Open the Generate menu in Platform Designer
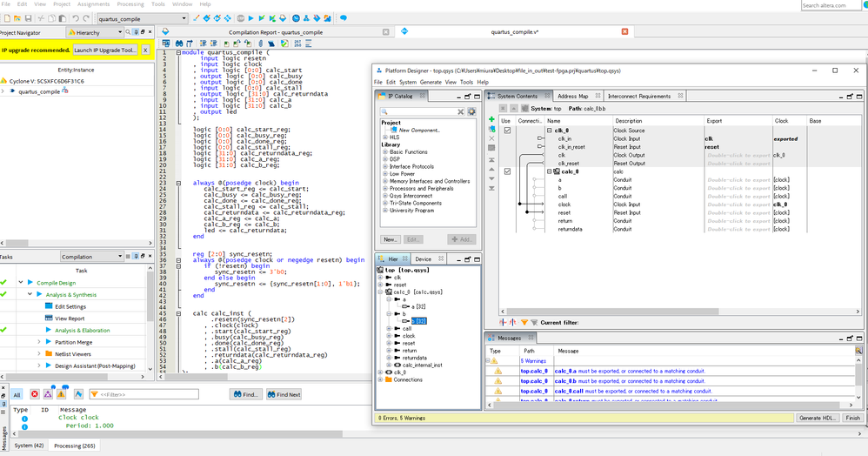Screen dimensions: 868x456 (x=430, y=82)
